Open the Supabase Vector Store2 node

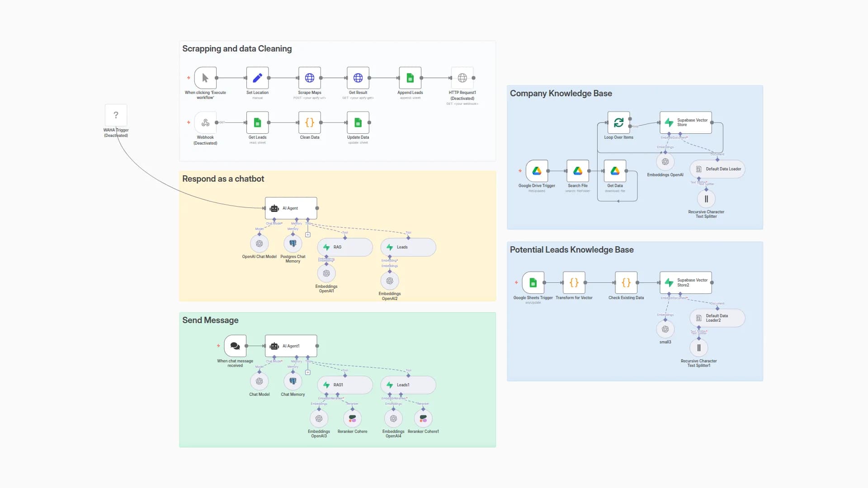pos(685,282)
